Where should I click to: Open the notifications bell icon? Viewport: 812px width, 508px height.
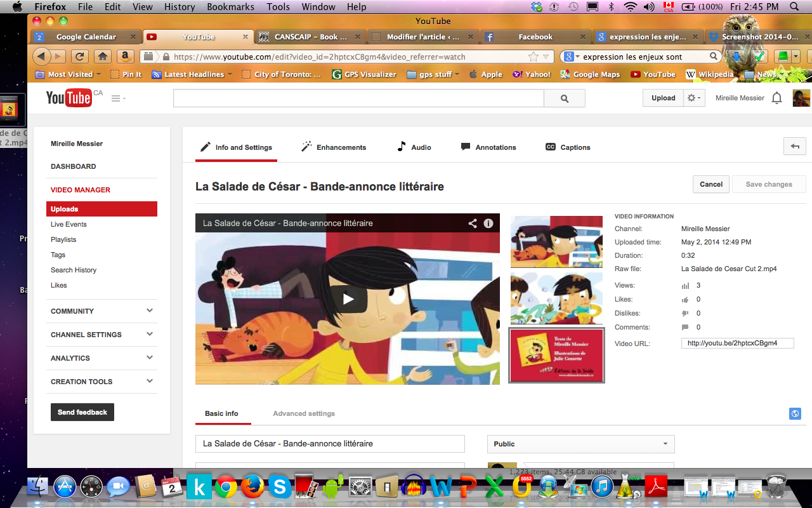click(x=776, y=98)
